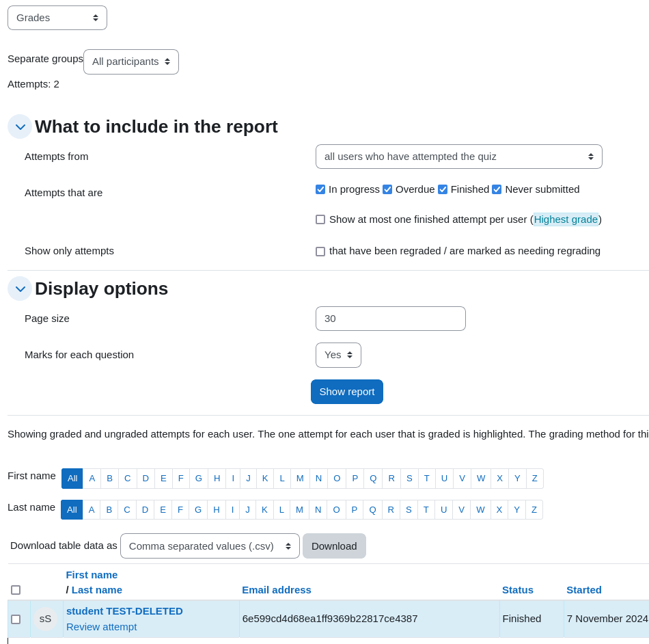Filter First name by letter Z
This screenshot has height=644, width=649.
coord(535,479)
